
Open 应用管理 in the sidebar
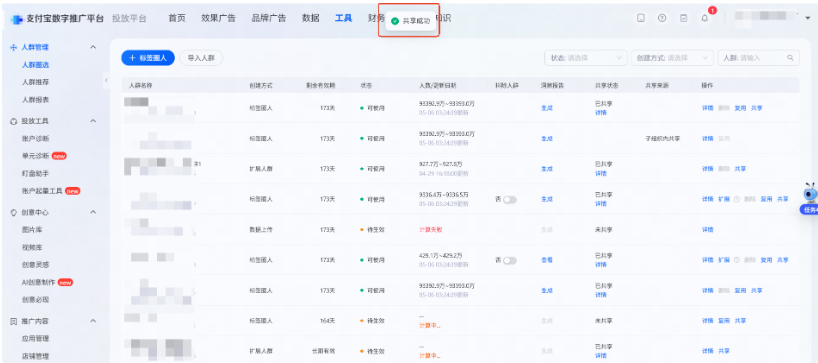[35, 338]
